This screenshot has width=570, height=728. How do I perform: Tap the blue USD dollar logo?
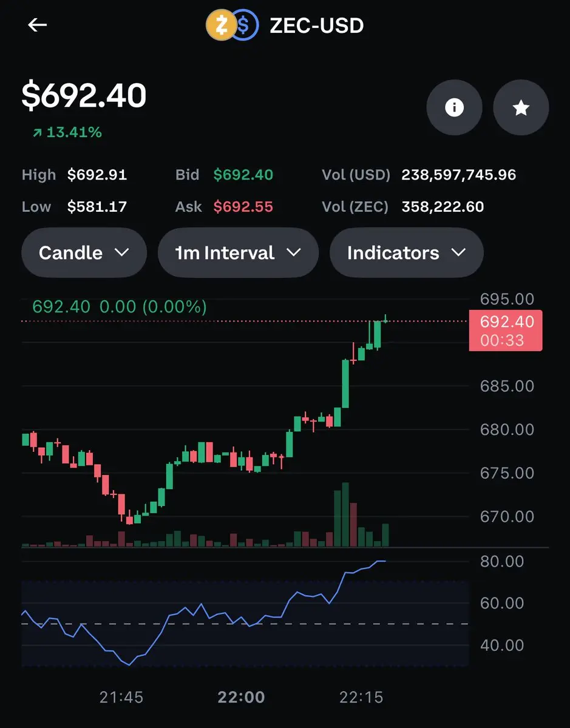pos(244,25)
